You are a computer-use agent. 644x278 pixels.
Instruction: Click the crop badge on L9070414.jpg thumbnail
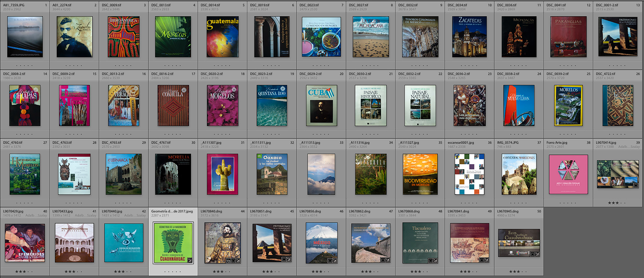coord(636,186)
